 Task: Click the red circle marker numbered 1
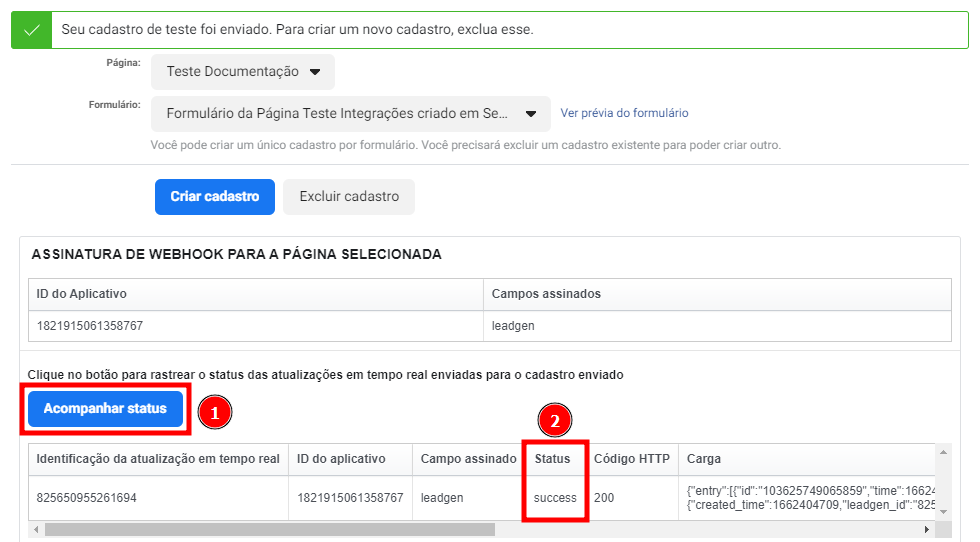(215, 411)
